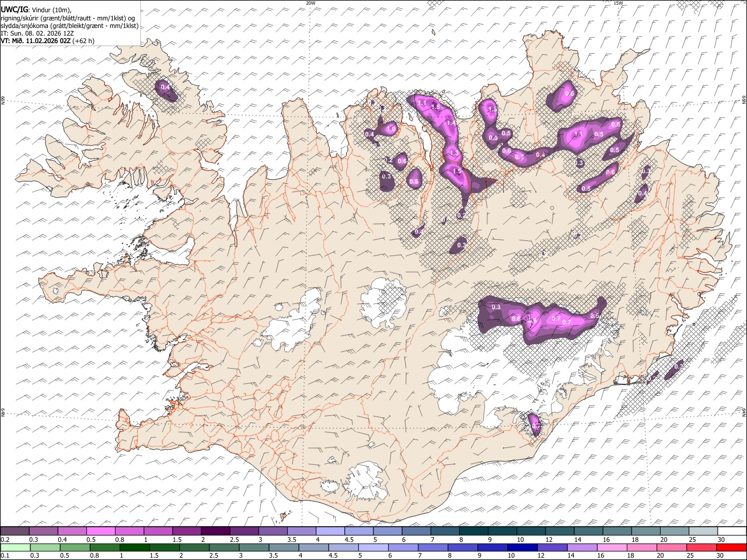
Task: Select the bright pink upper legend swatch for 0.5–0.8
Action: (100, 531)
